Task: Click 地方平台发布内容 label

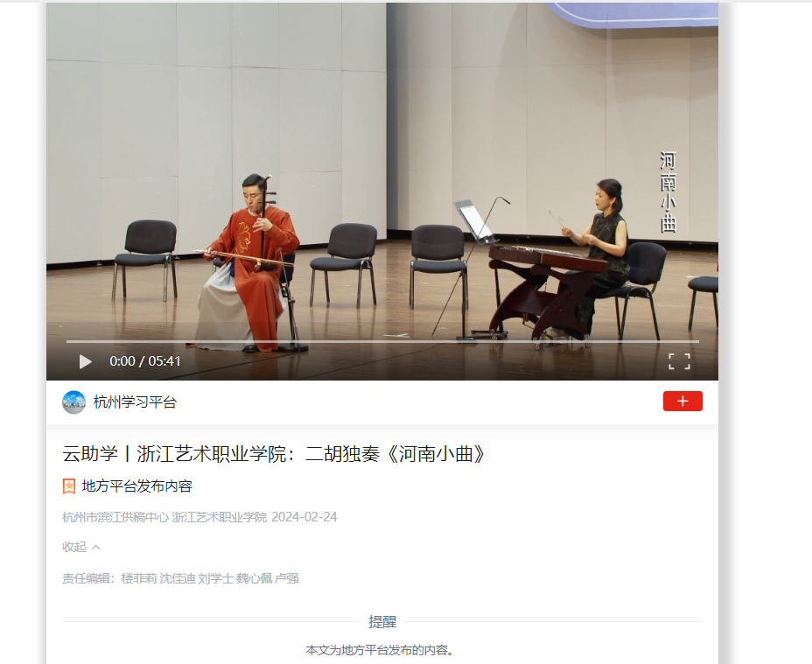Action: point(137,486)
